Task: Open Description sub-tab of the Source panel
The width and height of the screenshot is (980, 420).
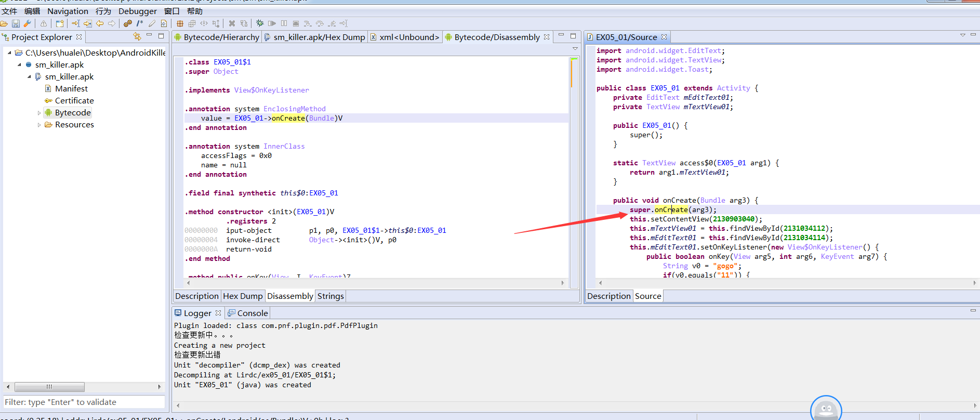Action: (609, 296)
